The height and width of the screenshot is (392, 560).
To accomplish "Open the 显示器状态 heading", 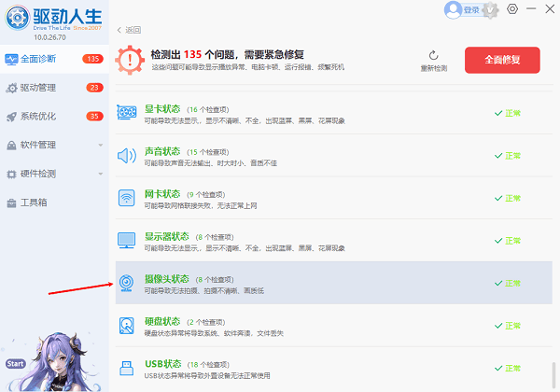I will [167, 236].
